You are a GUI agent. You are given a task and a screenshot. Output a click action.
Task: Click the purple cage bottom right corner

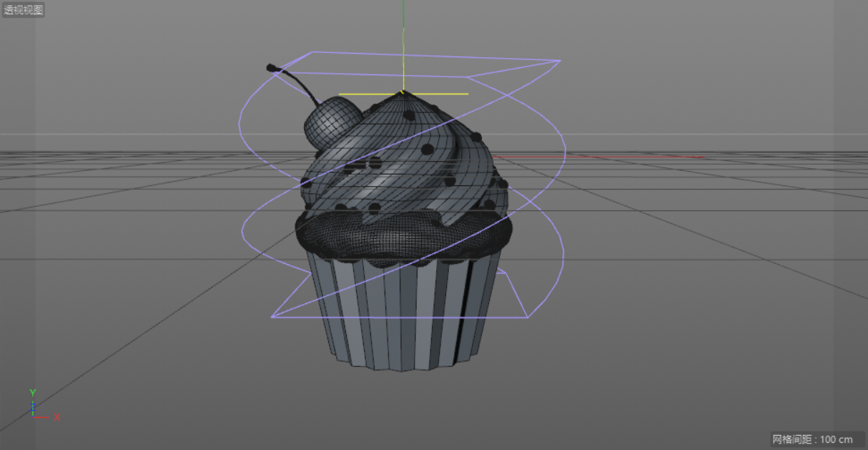[x=527, y=317]
